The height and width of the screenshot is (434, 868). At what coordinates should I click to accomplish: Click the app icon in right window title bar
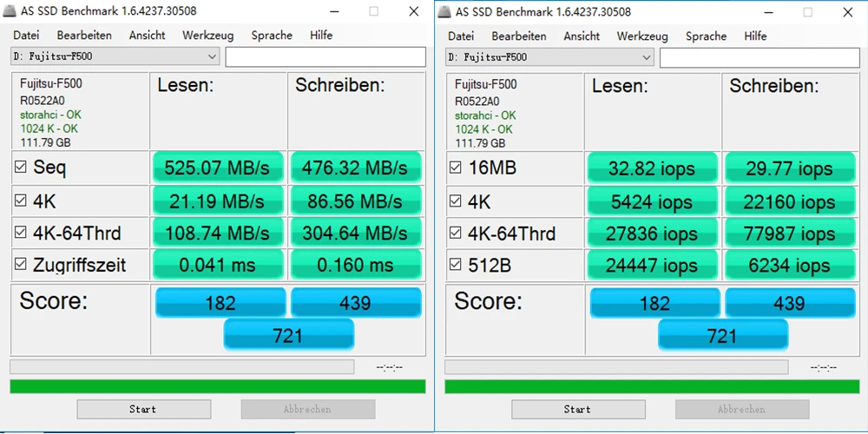443,11
